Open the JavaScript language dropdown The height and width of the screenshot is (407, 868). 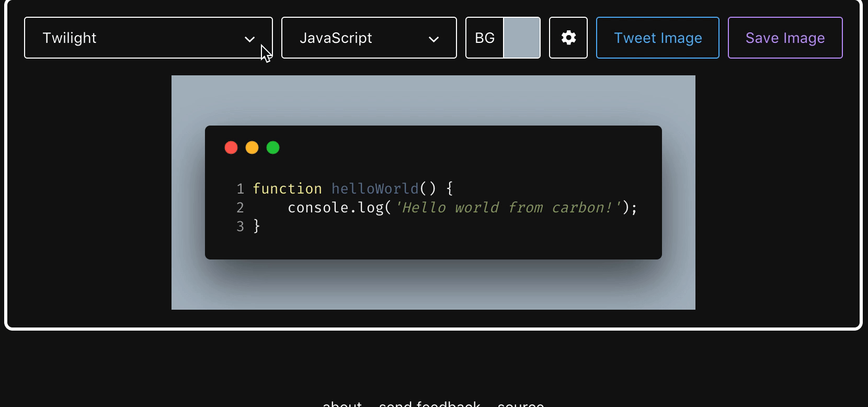tap(369, 38)
